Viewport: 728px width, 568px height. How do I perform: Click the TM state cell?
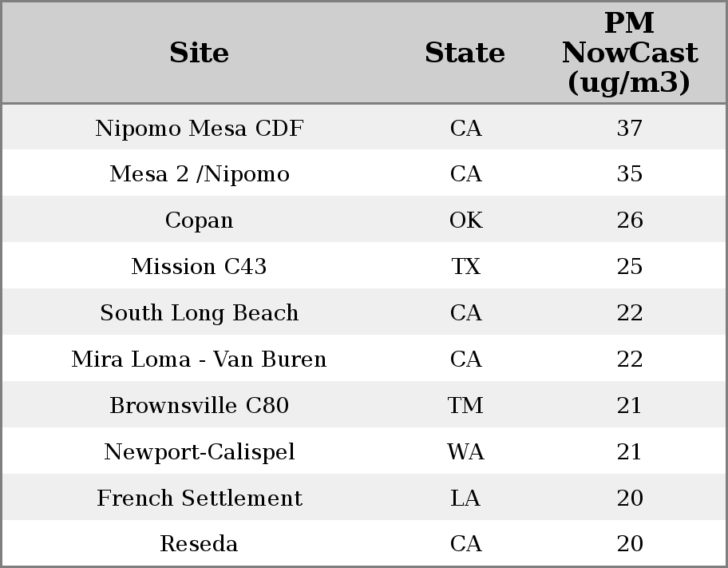pyautogui.click(x=465, y=406)
